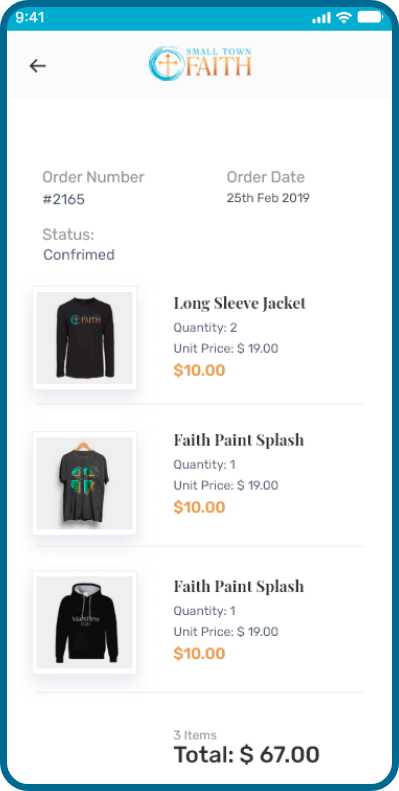Tap the Small Town Faith logo
The width and height of the screenshot is (399, 791).
pyautogui.click(x=200, y=62)
